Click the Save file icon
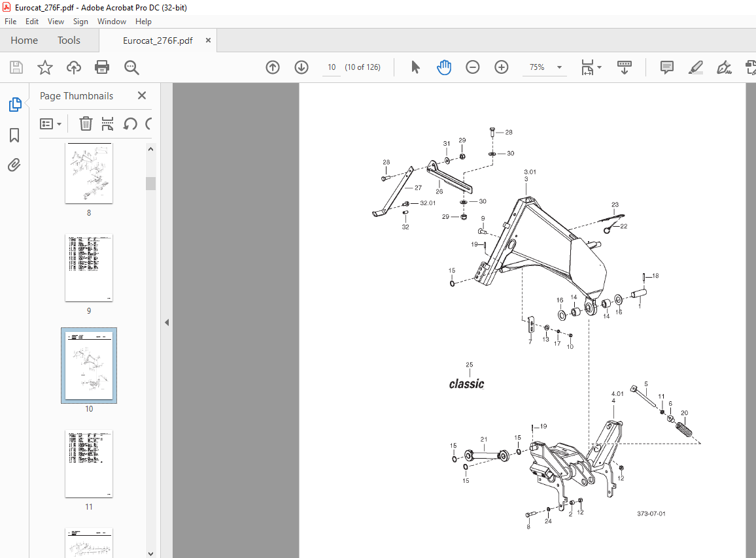 [x=16, y=67]
